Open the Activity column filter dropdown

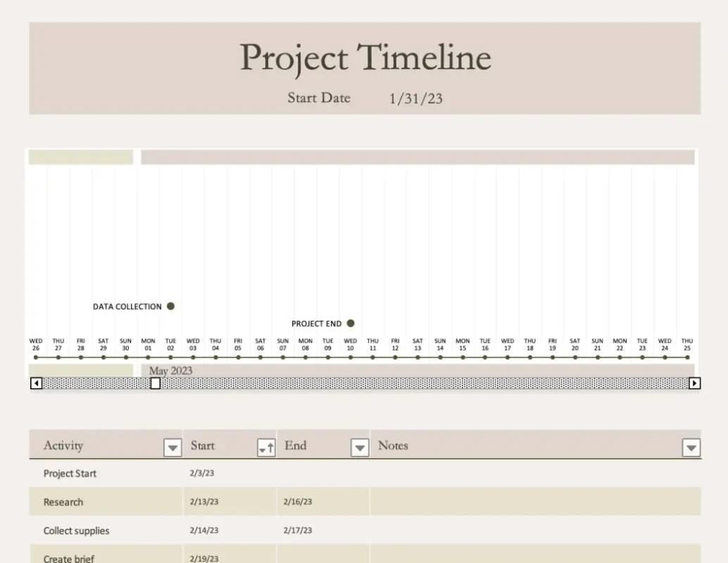click(x=172, y=448)
